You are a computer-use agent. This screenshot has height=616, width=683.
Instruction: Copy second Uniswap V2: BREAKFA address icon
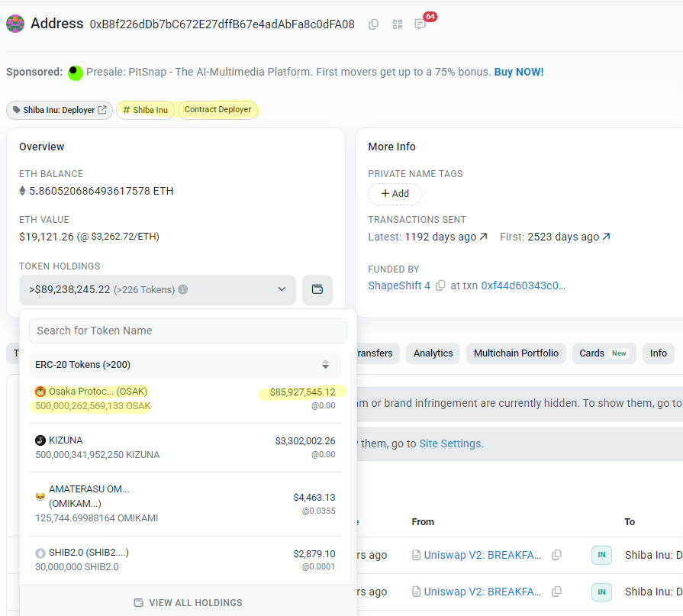556,592
